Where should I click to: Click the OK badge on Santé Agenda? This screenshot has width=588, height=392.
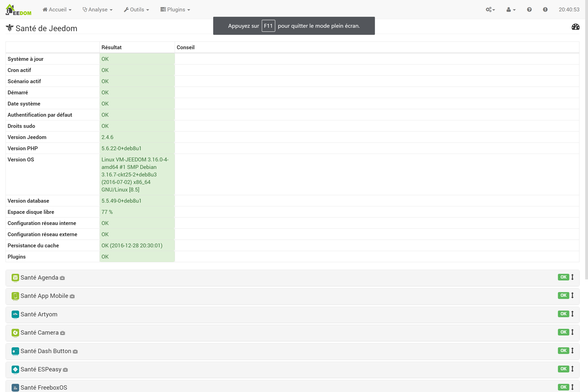coord(563,277)
